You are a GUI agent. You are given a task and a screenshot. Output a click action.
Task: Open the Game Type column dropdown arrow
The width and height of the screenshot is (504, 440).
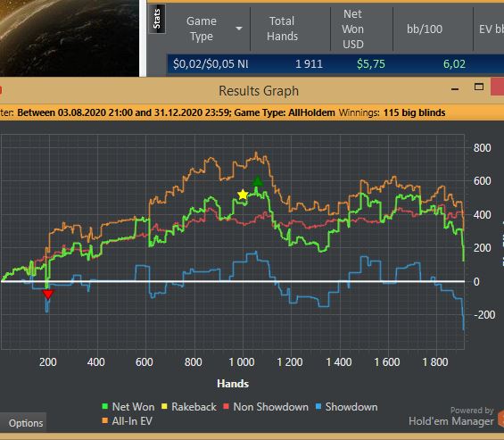pos(239,29)
